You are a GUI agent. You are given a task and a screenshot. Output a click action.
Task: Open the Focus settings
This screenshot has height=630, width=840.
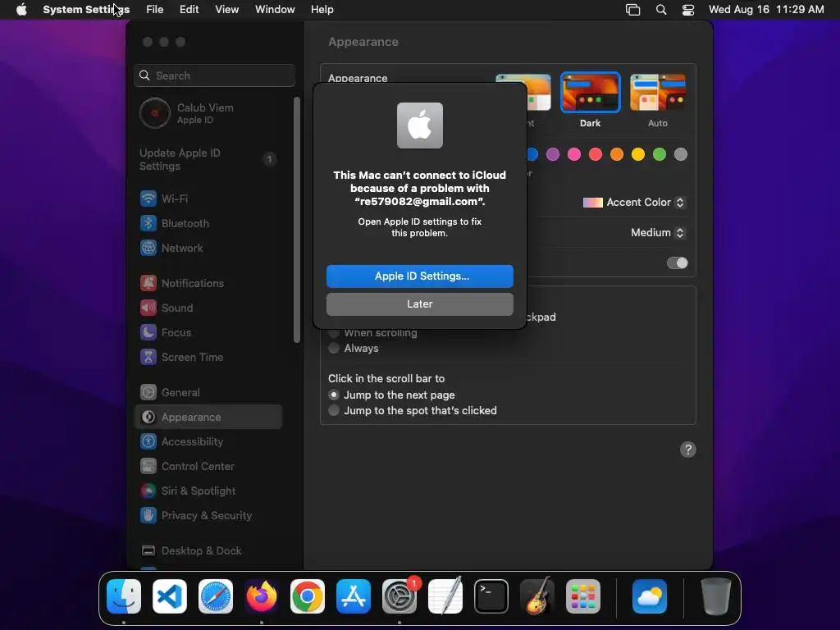pyautogui.click(x=208, y=333)
